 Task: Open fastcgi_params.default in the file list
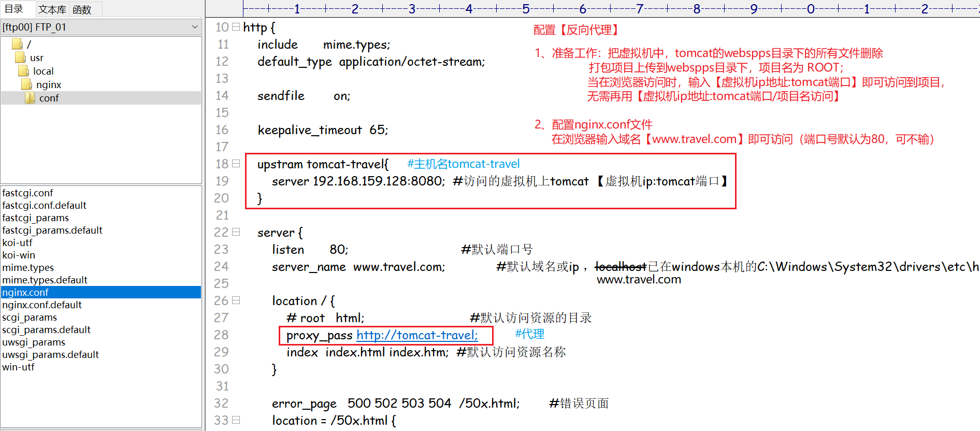(52, 230)
